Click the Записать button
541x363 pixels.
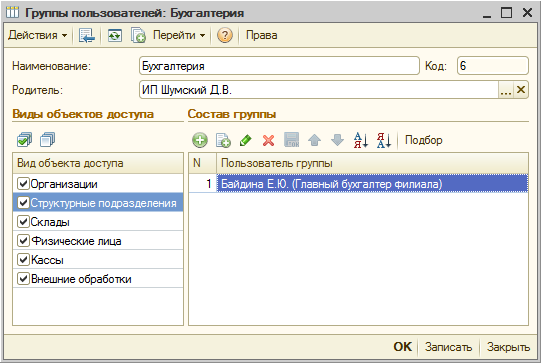pyautogui.click(x=448, y=347)
